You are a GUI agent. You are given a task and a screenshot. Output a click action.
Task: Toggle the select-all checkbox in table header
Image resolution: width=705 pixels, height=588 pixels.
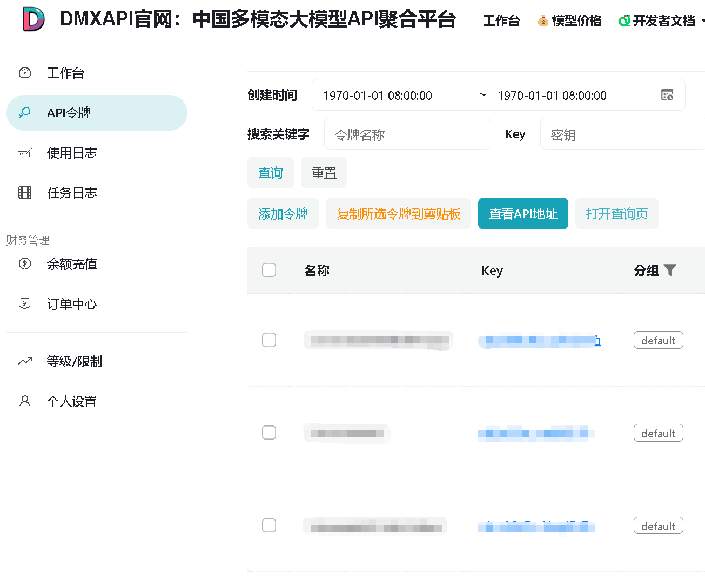[x=269, y=270]
